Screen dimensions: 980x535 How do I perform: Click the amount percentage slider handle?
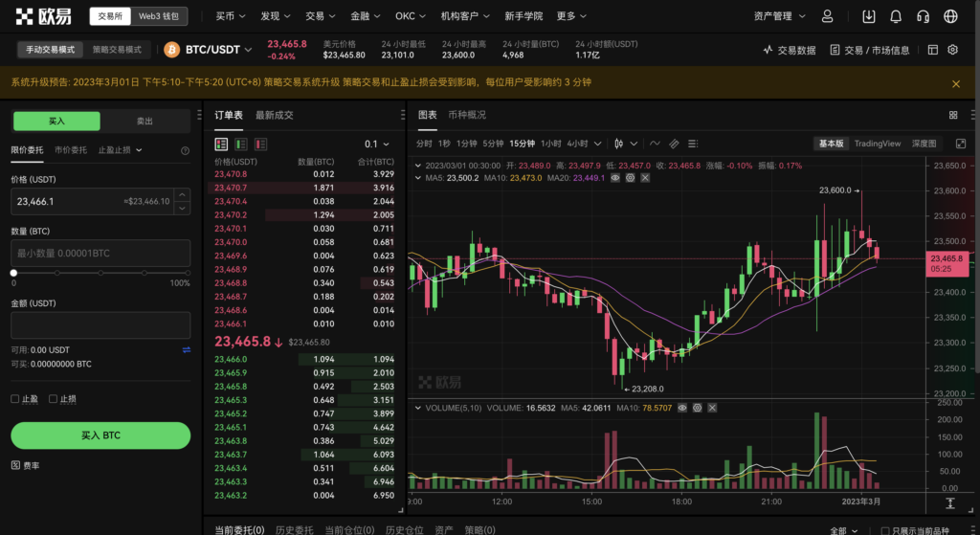pos(13,273)
